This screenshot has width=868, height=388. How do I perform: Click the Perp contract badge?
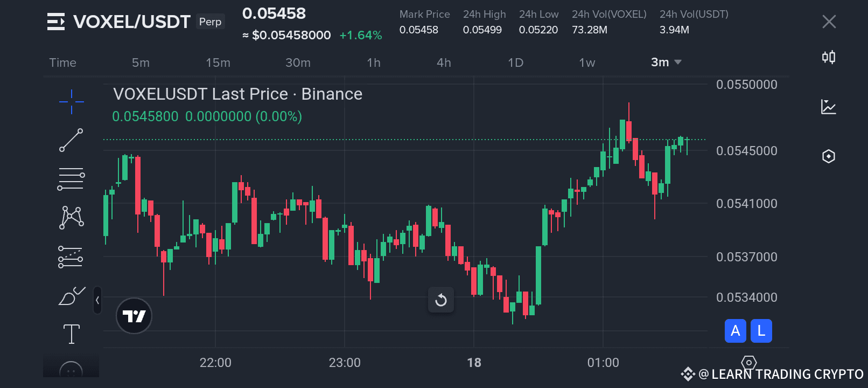pos(211,22)
